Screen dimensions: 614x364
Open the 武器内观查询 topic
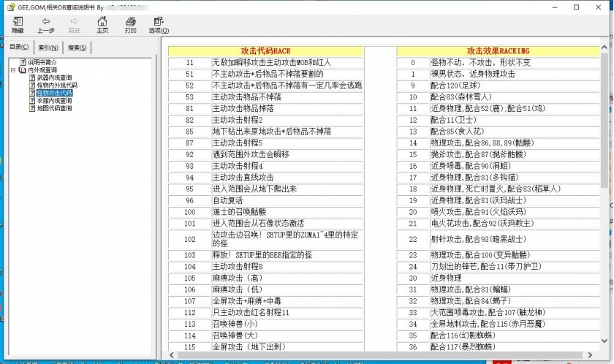(x=56, y=77)
